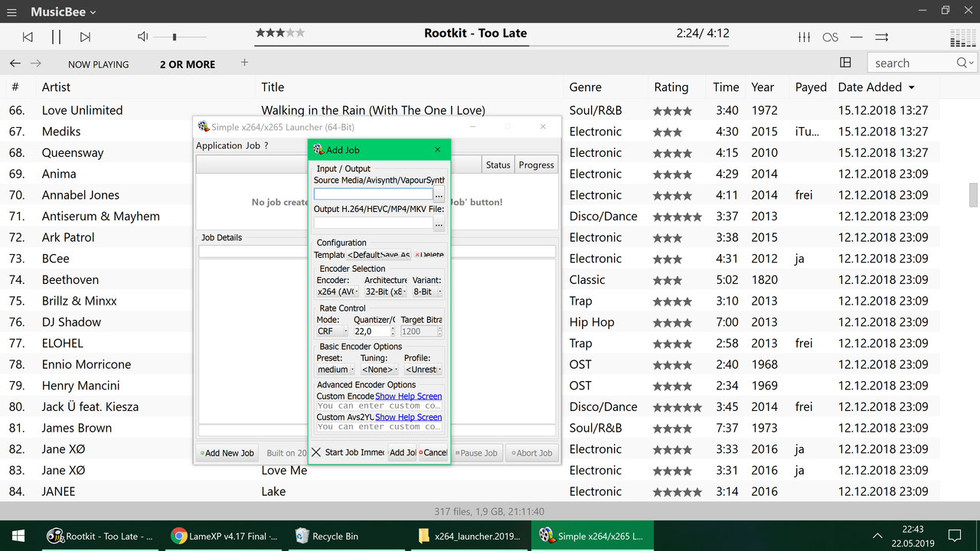Open the Tuning dropdown
Screen dimensions: 980x551
point(380,370)
